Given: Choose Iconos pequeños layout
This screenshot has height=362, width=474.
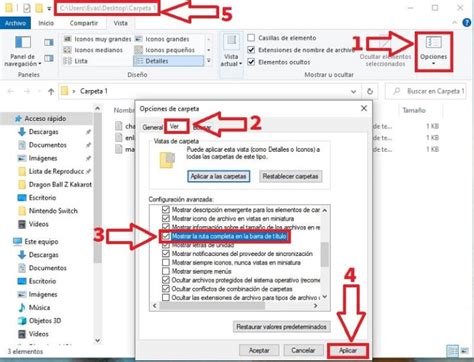Looking at the screenshot, I should [x=165, y=50].
